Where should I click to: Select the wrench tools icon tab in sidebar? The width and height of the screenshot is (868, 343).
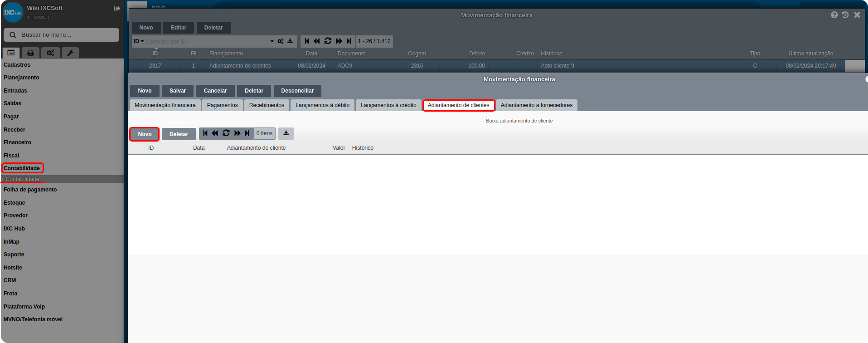click(x=70, y=53)
